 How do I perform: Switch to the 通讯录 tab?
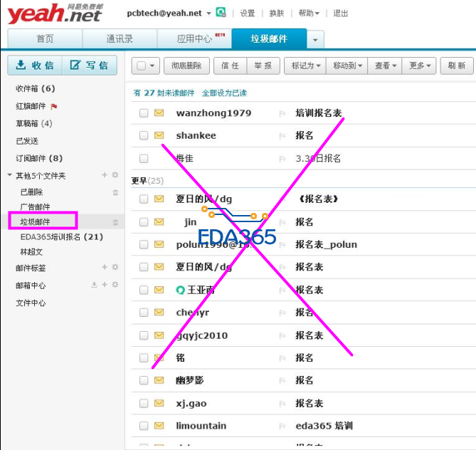click(120, 38)
